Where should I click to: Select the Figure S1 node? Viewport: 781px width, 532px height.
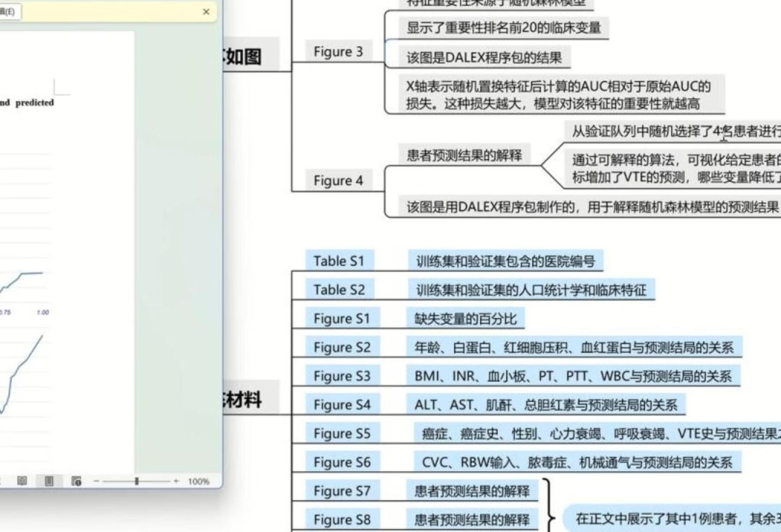pos(342,318)
